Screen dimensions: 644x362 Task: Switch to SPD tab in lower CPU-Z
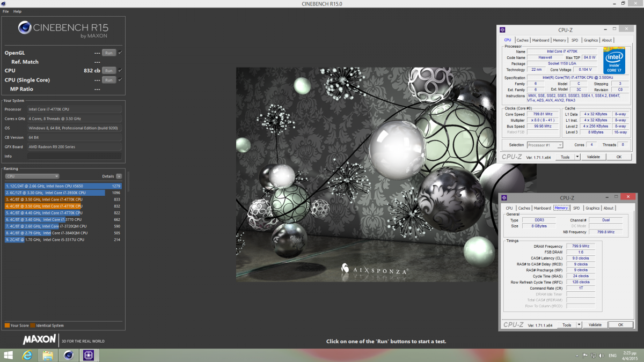pos(576,208)
